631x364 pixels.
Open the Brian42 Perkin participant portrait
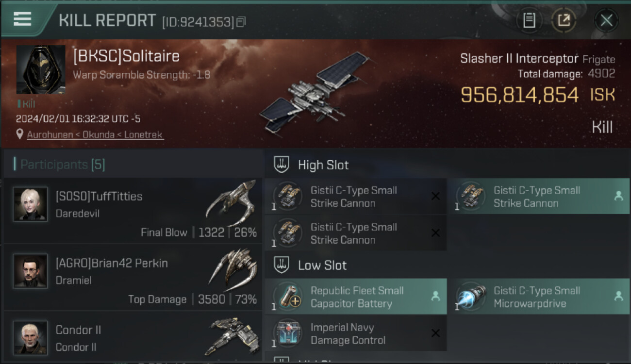click(x=30, y=271)
